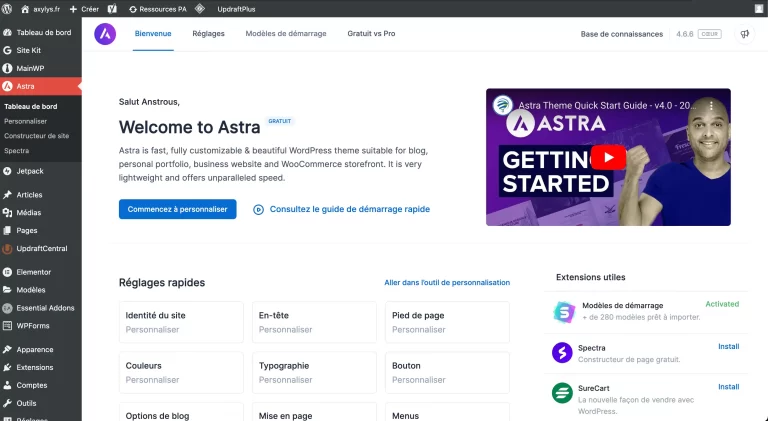The width and height of the screenshot is (768, 421).
Task: Click the SureCart plugin icon
Action: (x=562, y=393)
